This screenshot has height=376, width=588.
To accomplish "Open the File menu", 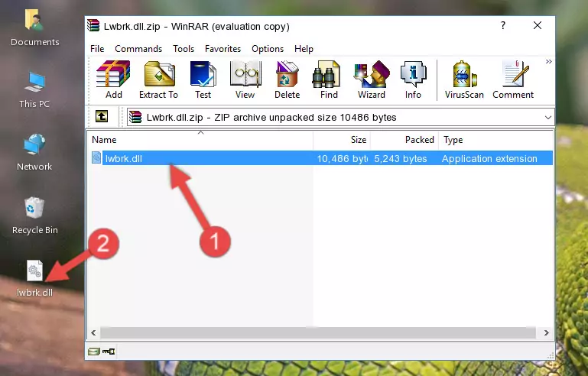I will point(97,49).
